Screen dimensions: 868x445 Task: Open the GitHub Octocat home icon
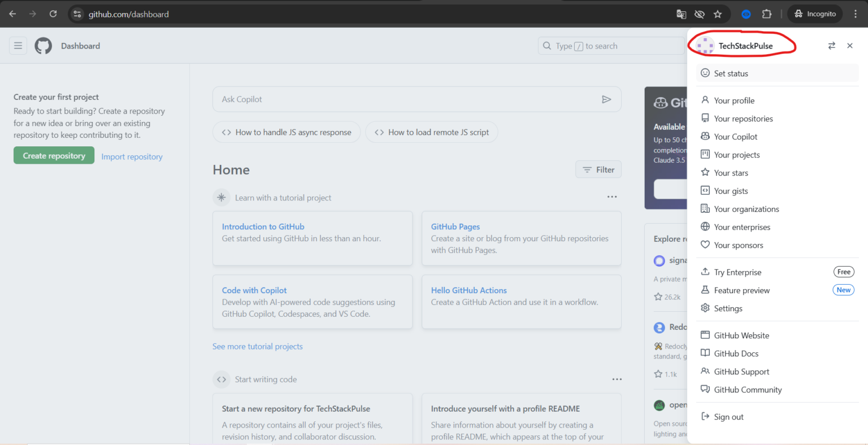coord(43,45)
